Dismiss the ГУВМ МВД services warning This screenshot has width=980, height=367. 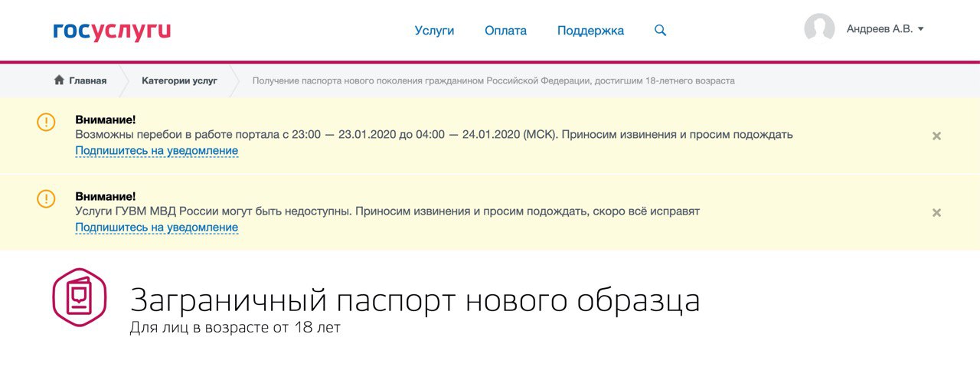click(936, 212)
